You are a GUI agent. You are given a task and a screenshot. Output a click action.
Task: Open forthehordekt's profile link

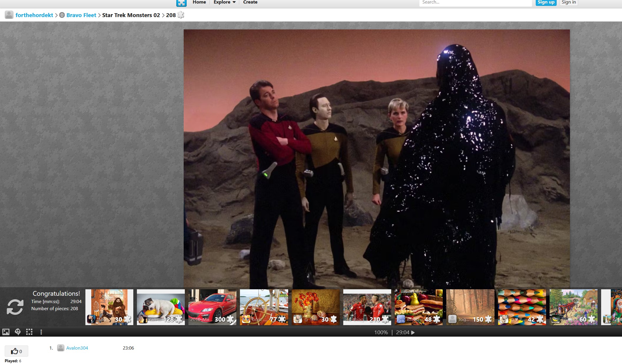pyautogui.click(x=34, y=15)
